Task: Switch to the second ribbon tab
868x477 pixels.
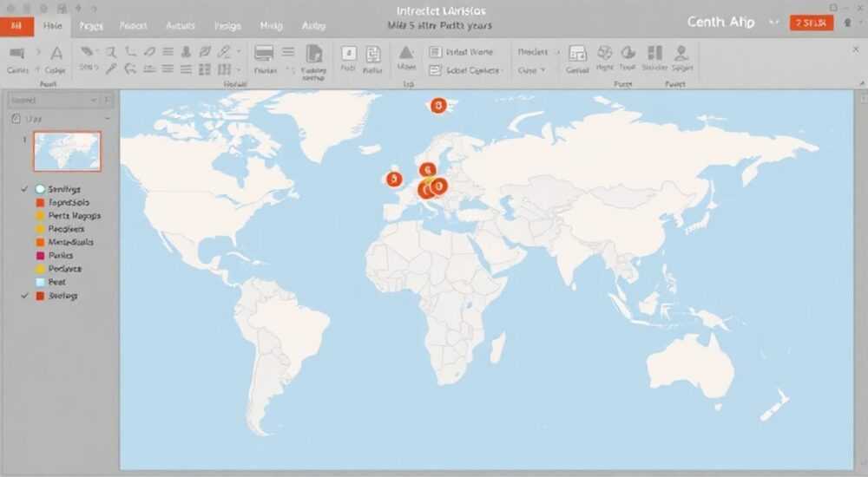Action: (52, 26)
